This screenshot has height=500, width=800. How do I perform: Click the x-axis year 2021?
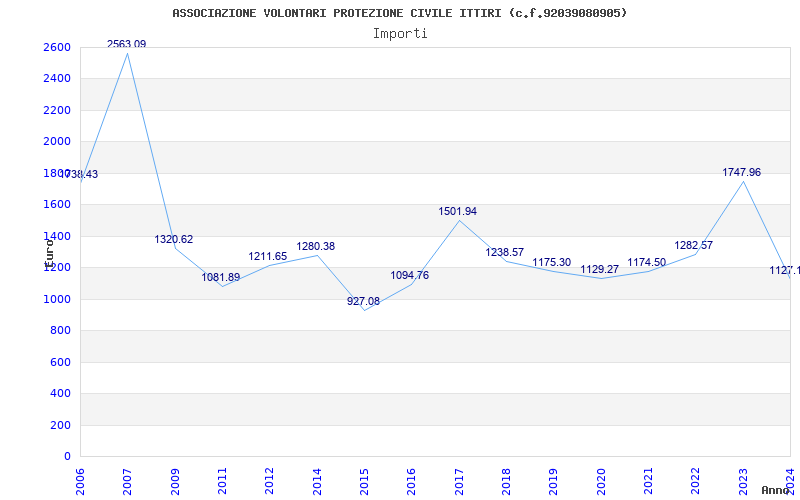648,482
